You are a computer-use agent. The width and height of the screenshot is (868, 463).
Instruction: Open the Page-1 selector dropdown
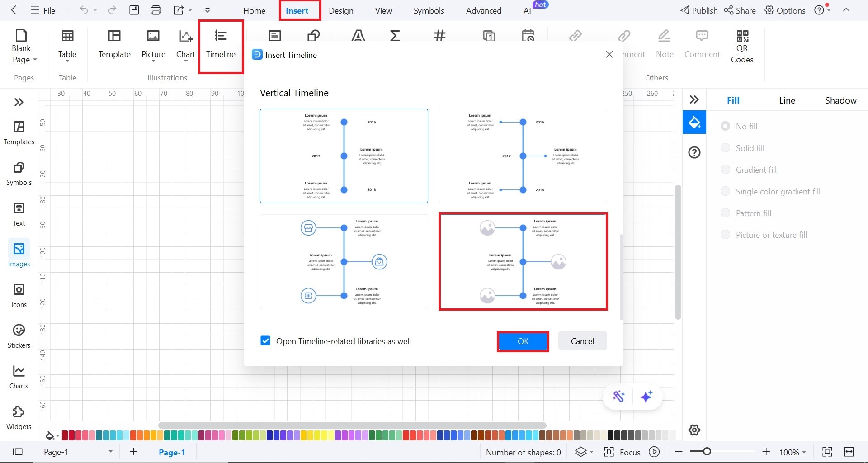coord(111,451)
